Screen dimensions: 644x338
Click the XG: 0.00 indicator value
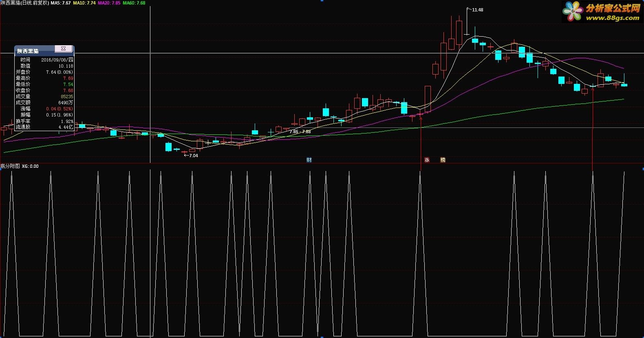tap(30, 166)
